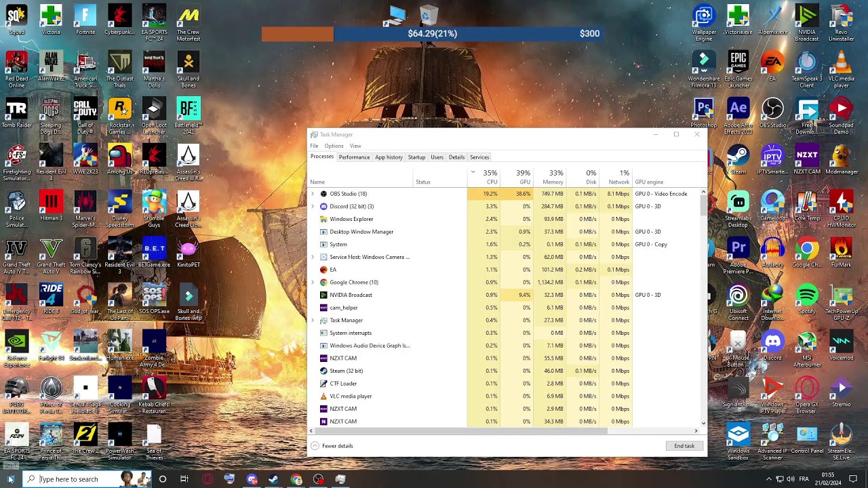Click the taskbar search input field

pos(86,479)
